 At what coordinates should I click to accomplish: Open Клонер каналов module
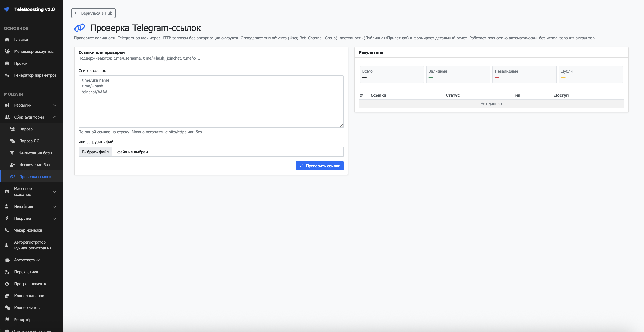click(29, 296)
